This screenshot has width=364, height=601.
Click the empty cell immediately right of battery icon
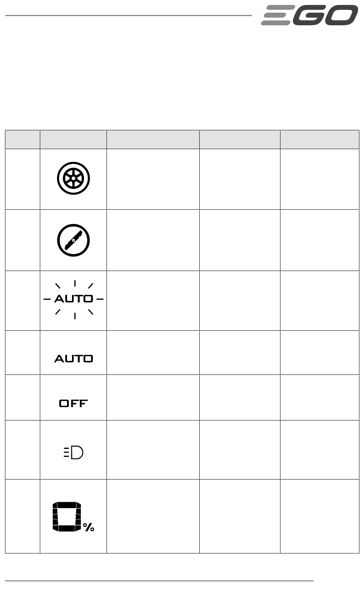153,516
